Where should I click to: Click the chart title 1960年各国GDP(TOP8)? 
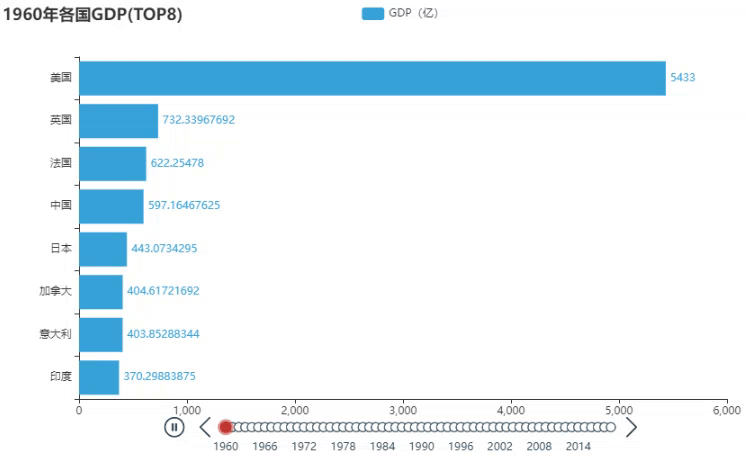click(93, 14)
